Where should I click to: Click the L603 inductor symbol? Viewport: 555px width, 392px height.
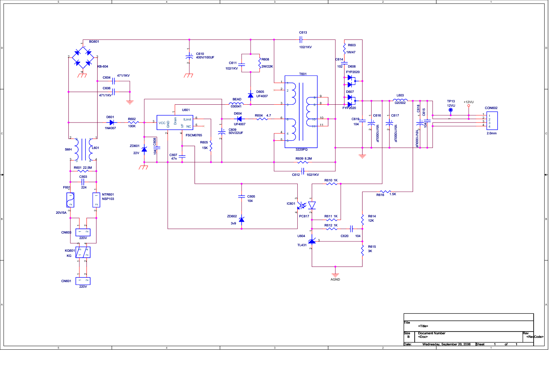click(x=400, y=100)
